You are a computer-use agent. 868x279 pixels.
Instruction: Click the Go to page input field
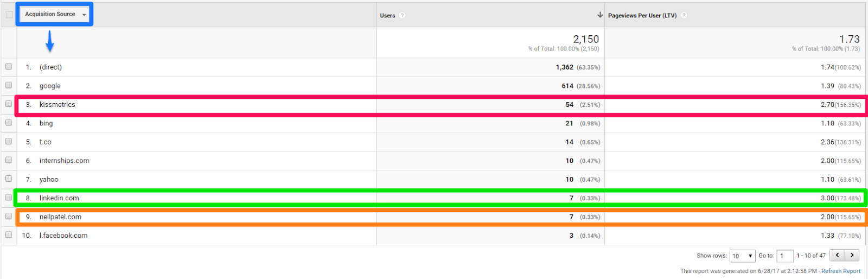tap(785, 256)
